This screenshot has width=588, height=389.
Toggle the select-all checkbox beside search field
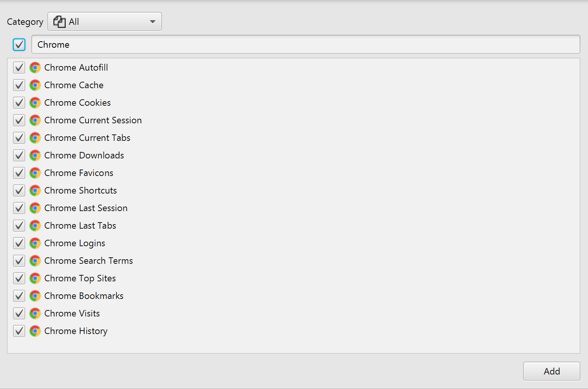tap(19, 45)
